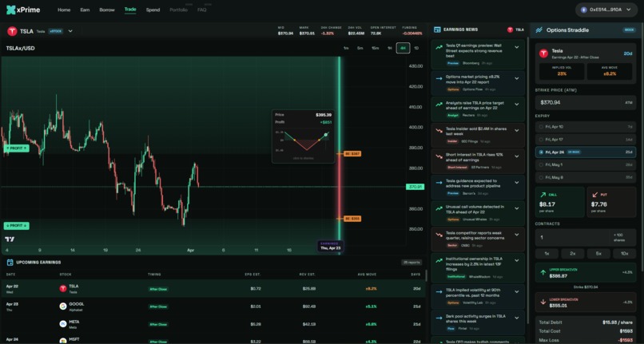
Task: Select the 1D chart timeframe
Action: click(x=416, y=49)
